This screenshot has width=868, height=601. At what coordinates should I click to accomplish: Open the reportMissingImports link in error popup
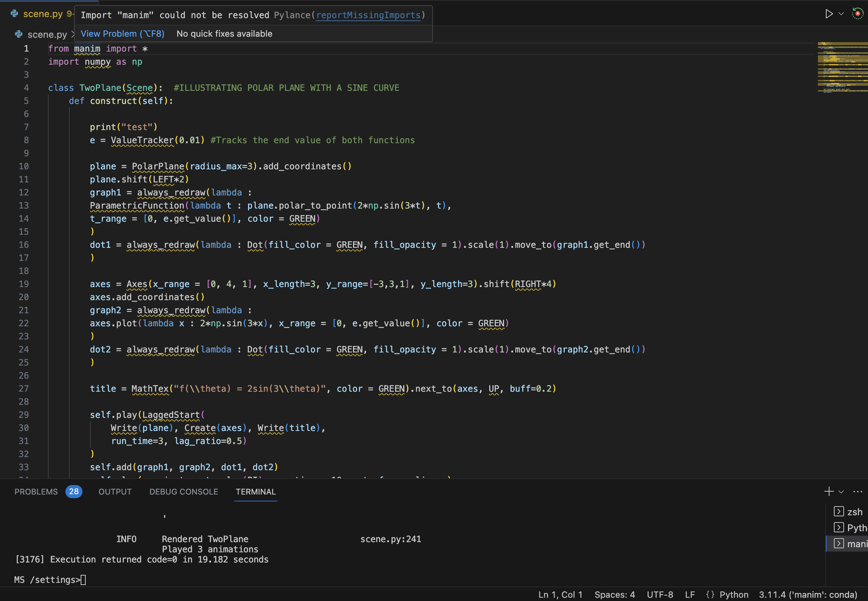coord(368,15)
